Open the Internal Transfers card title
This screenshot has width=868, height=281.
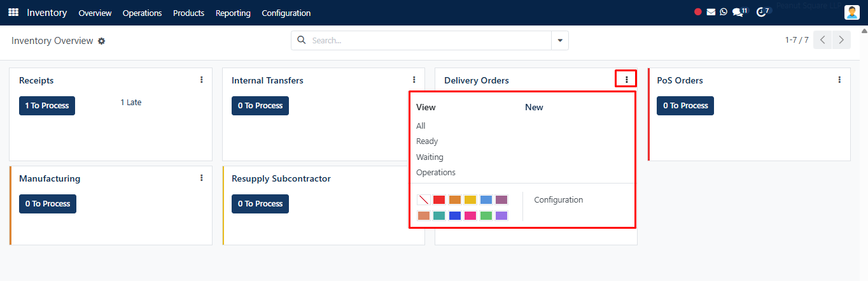point(267,80)
